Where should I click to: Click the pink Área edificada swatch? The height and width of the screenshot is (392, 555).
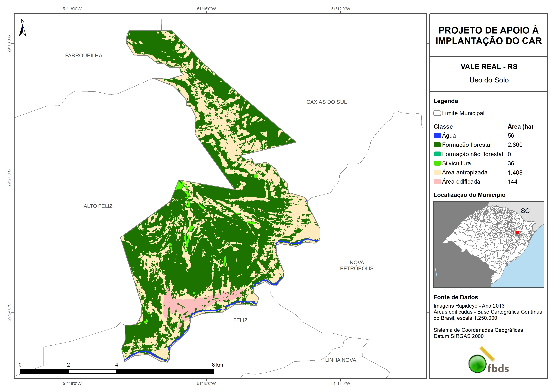(437, 182)
